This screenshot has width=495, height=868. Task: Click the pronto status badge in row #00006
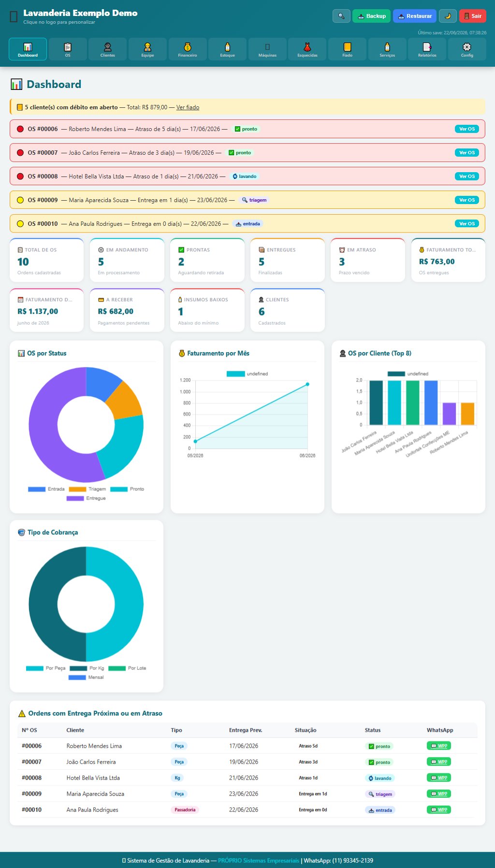pos(379,746)
